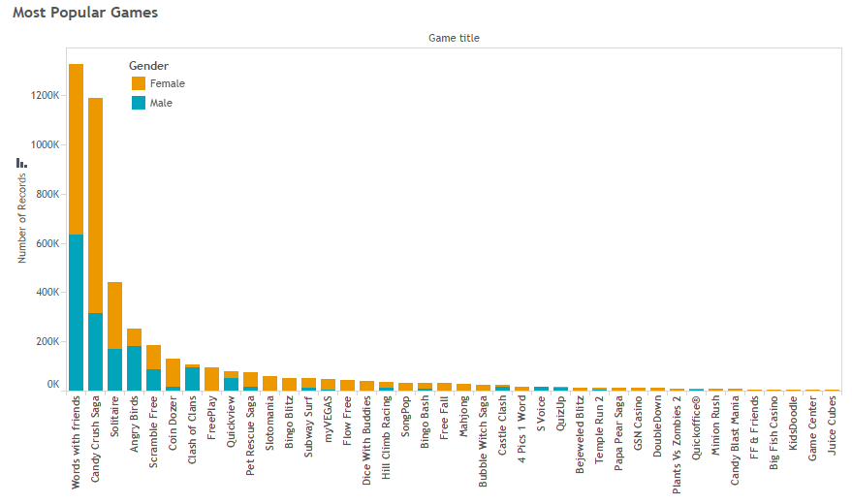The height and width of the screenshot is (504, 852).
Task: Click the S Voice axis label
Action: (541, 414)
